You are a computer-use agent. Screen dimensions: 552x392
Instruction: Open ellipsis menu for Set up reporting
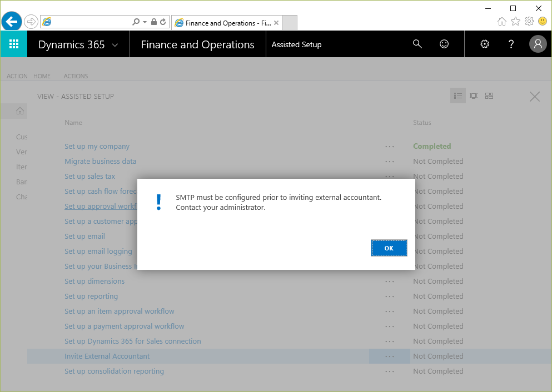pos(390,296)
